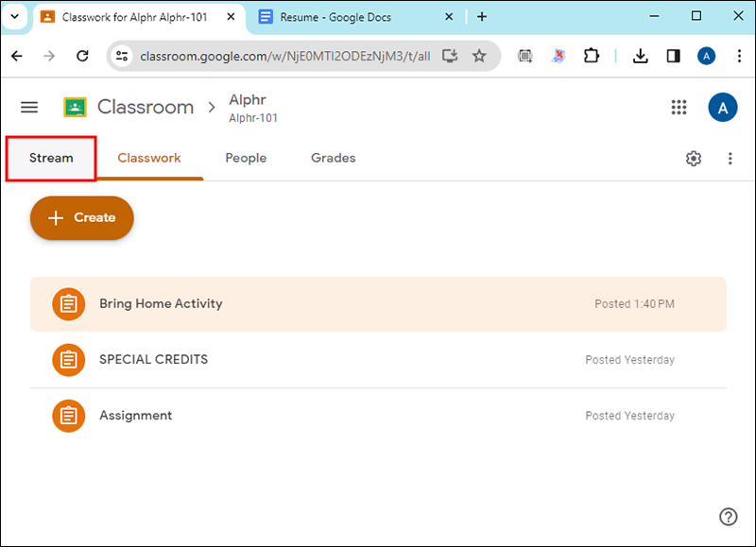Open class settings gear icon
This screenshot has width=756, height=547.
click(x=694, y=159)
